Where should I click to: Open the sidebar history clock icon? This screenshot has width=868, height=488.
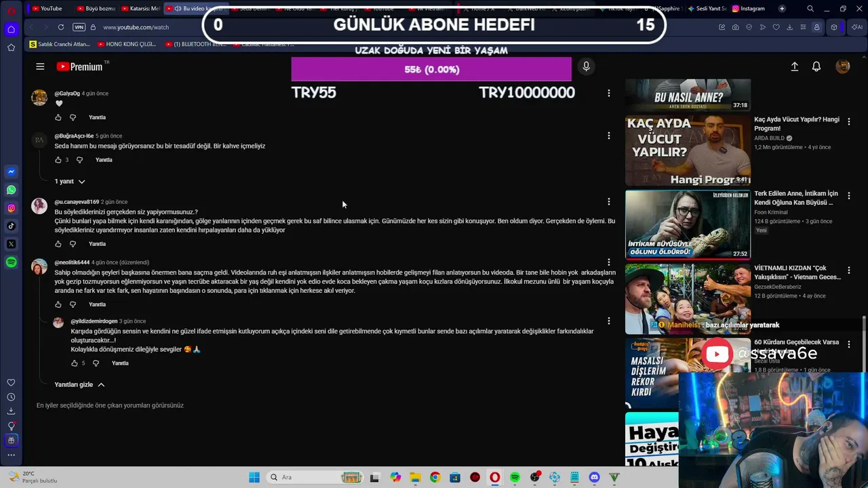(12, 397)
